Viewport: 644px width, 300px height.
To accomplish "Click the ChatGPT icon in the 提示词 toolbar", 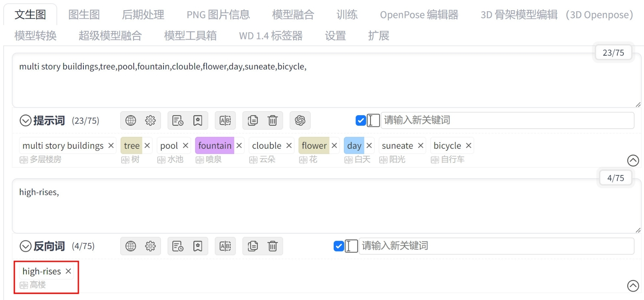I will click(x=300, y=120).
